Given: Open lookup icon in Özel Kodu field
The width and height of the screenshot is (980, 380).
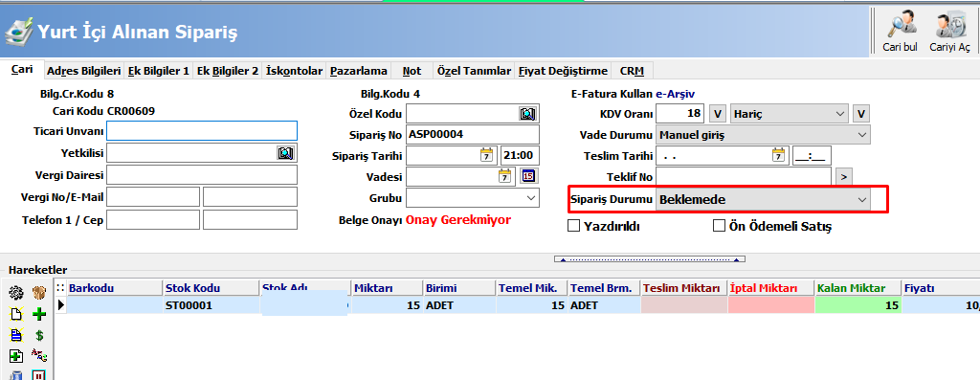Looking at the screenshot, I should click(x=527, y=114).
